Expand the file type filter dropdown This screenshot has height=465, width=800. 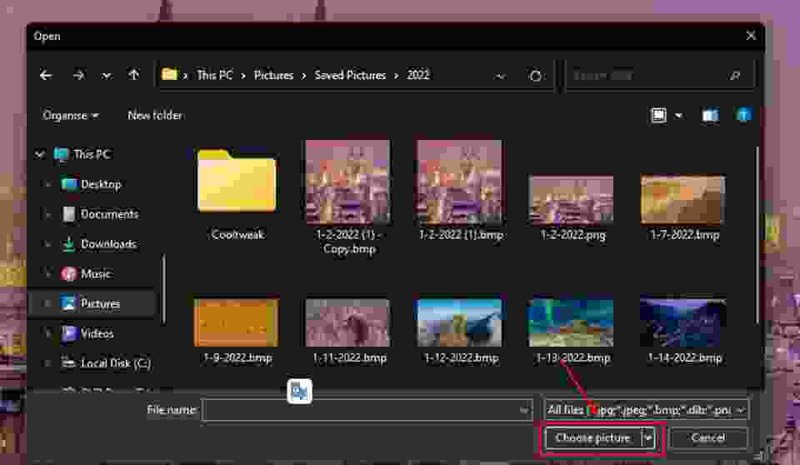click(x=740, y=410)
